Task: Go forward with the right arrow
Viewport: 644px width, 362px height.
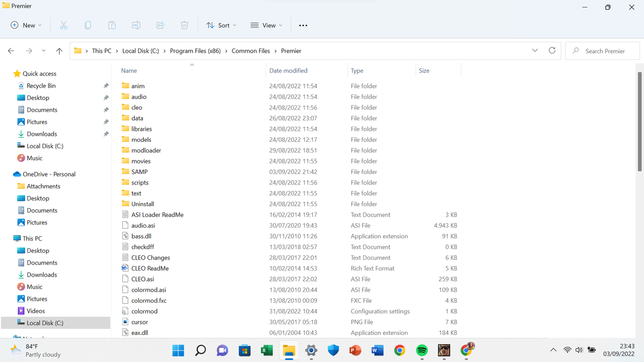Action: click(x=29, y=51)
